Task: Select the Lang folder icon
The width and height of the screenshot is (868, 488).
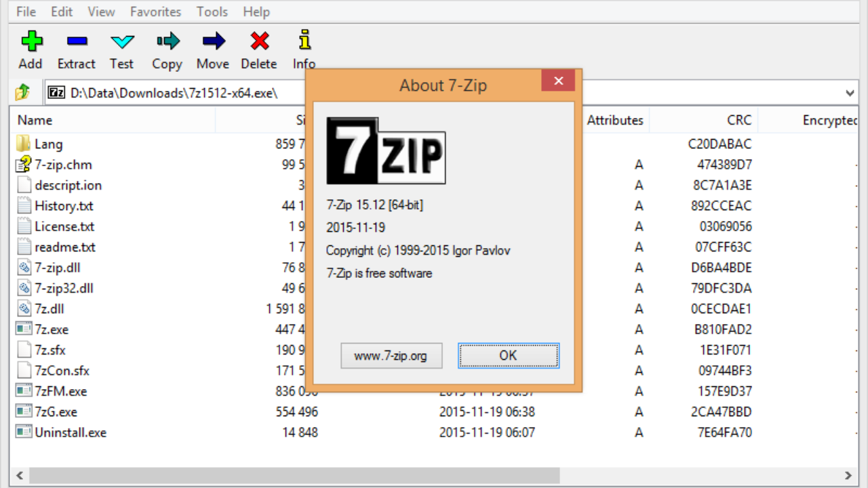Action: click(x=24, y=144)
